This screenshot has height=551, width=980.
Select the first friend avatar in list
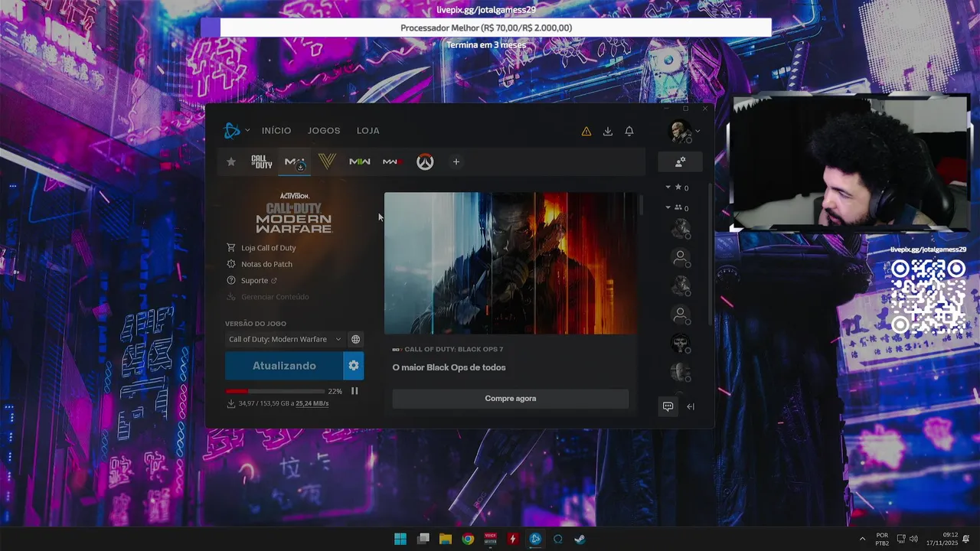[x=680, y=228]
